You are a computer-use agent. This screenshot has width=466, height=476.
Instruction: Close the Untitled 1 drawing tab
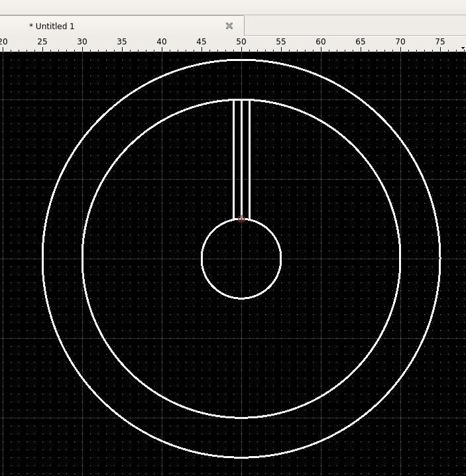point(229,26)
